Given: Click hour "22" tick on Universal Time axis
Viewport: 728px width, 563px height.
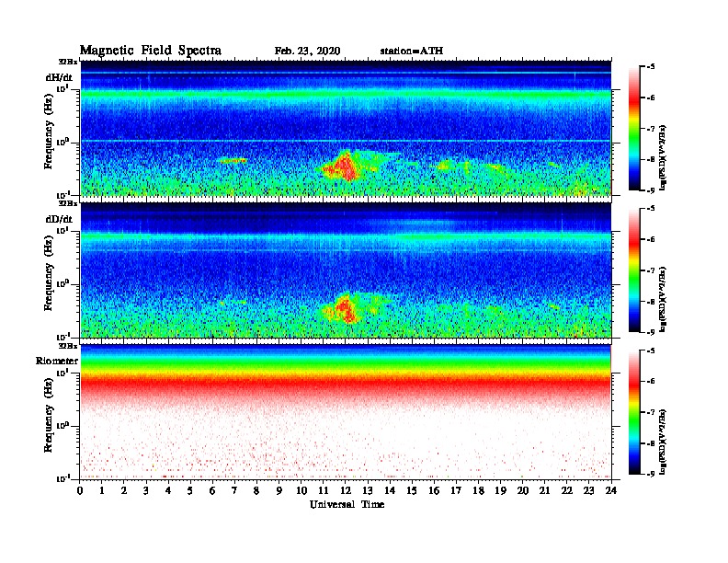Looking at the screenshot, I should pyautogui.click(x=567, y=491).
